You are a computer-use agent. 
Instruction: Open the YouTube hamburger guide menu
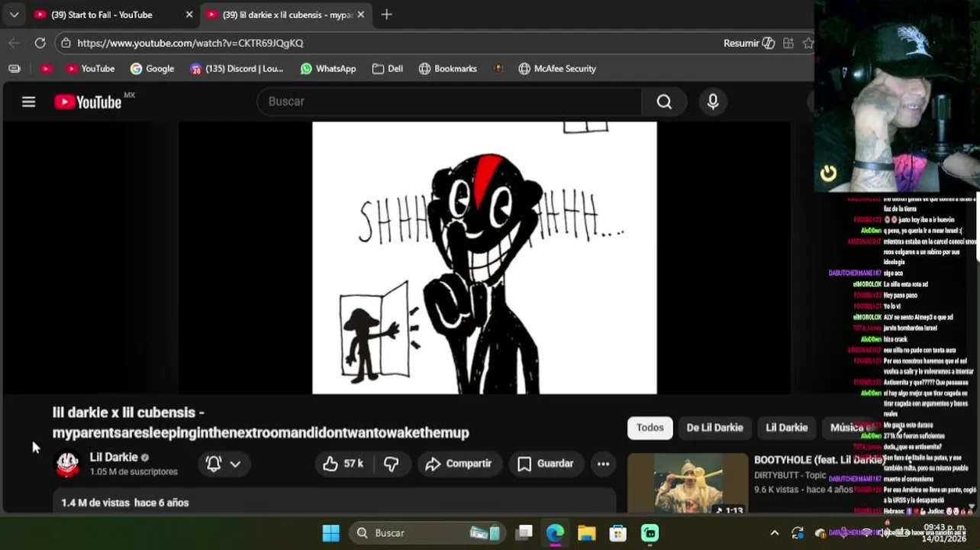point(28,102)
